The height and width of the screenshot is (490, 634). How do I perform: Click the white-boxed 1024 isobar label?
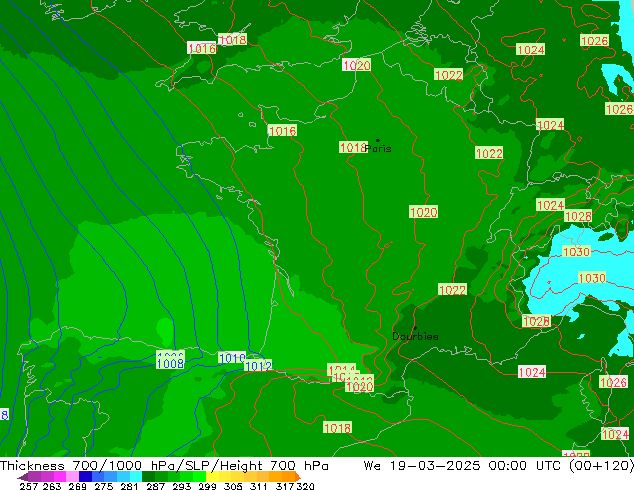(532, 372)
